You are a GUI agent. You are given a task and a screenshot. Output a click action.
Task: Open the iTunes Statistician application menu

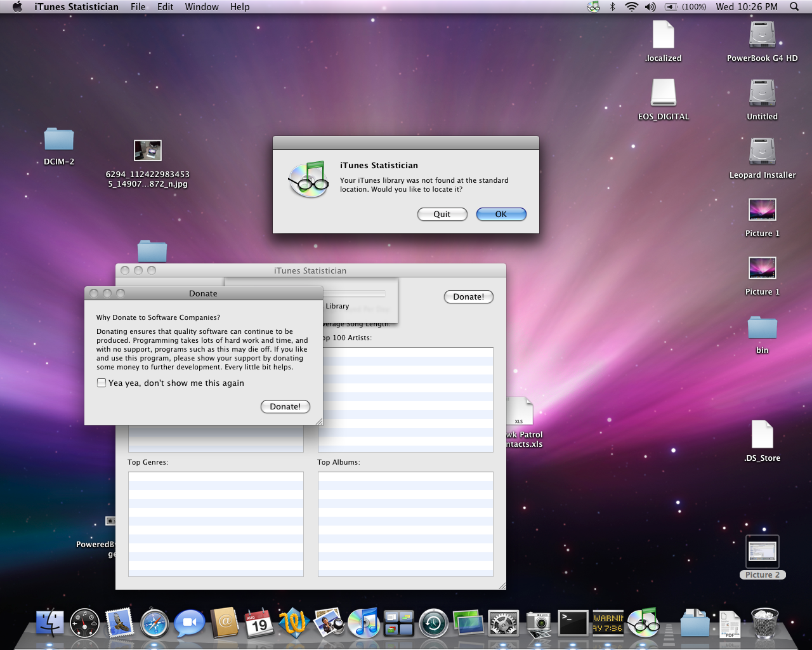tap(76, 7)
